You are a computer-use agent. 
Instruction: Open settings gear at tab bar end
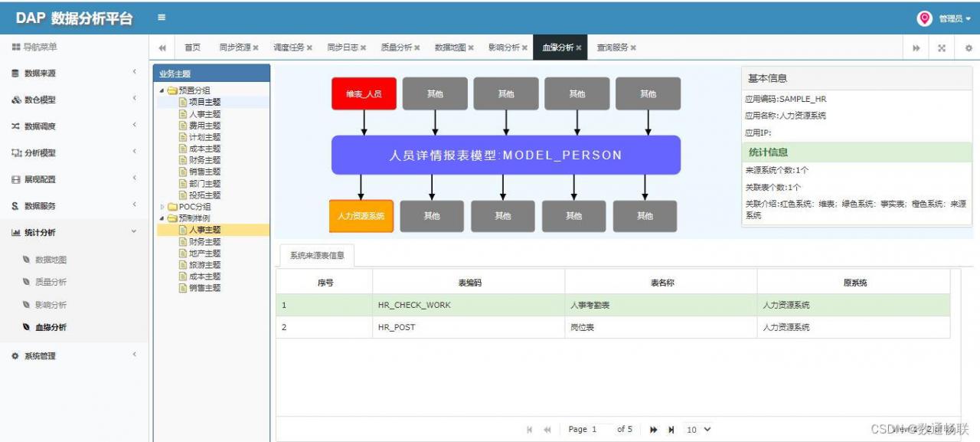(x=969, y=47)
